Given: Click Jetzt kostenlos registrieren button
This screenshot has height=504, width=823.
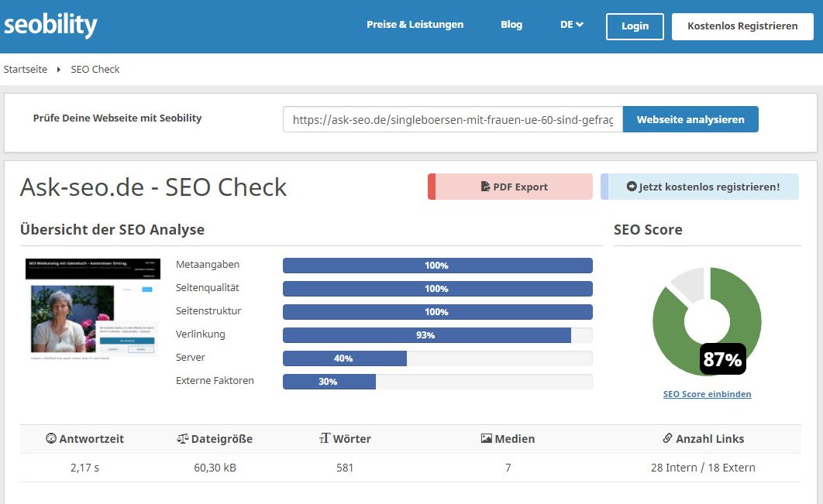Looking at the screenshot, I should pyautogui.click(x=700, y=187).
